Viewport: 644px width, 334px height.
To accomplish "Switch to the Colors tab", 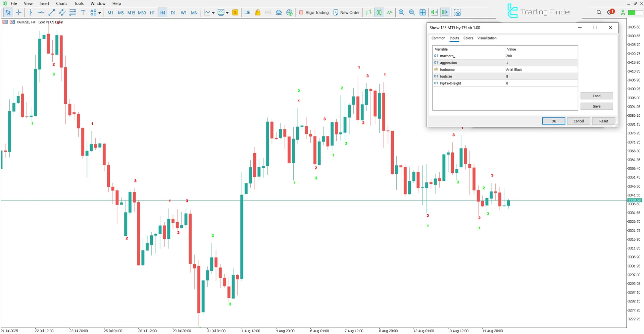I will coord(468,38).
